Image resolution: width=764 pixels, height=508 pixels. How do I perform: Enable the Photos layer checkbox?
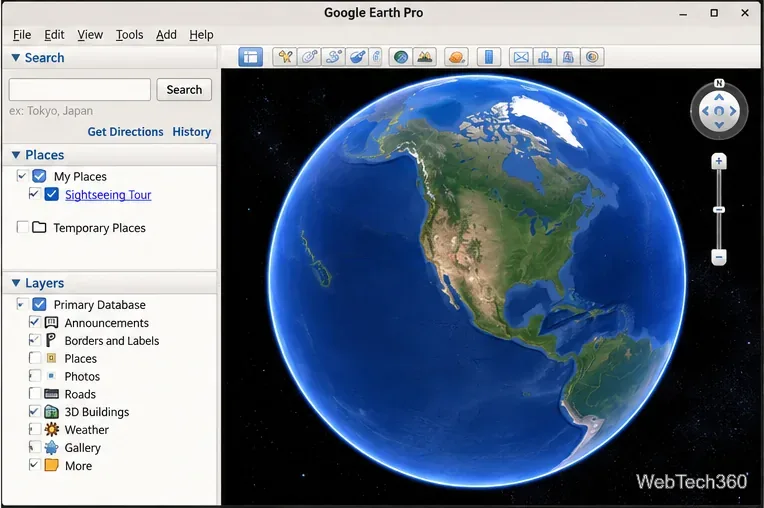click(35, 376)
